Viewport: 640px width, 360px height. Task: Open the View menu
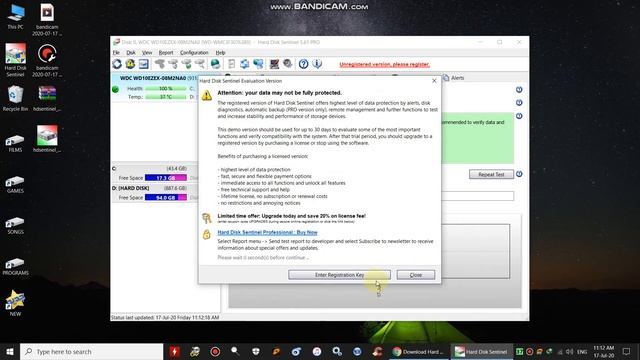click(x=147, y=53)
